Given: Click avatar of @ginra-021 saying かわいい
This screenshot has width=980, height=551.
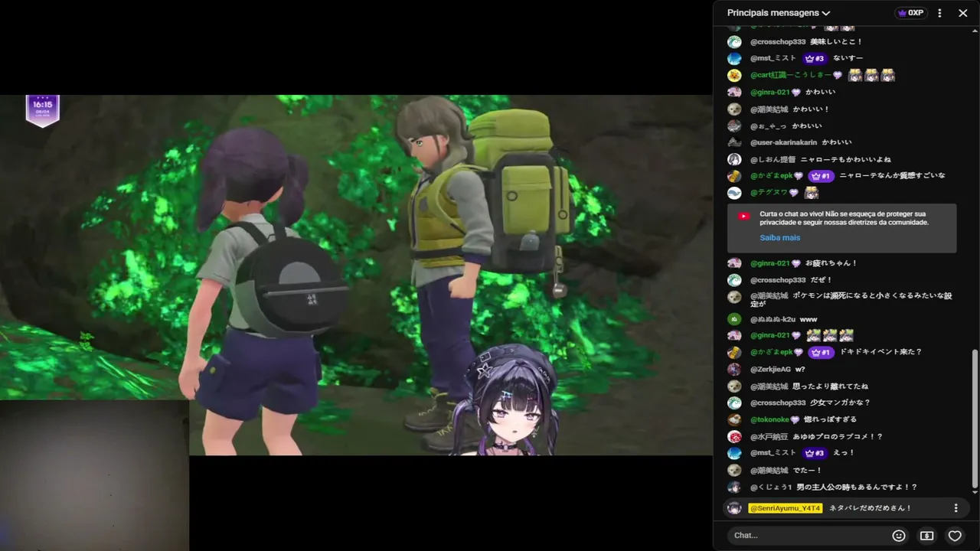Looking at the screenshot, I should point(734,93).
